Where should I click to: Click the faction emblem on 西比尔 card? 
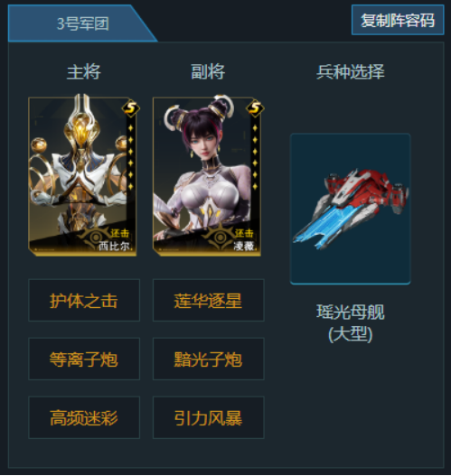[x=96, y=237]
